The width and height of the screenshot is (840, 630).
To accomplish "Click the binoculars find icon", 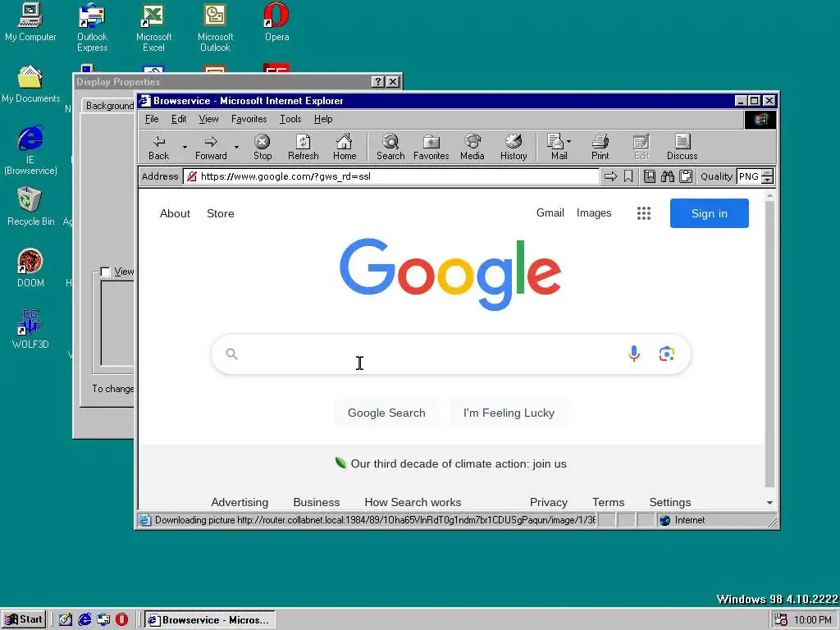I will pyautogui.click(x=668, y=176).
